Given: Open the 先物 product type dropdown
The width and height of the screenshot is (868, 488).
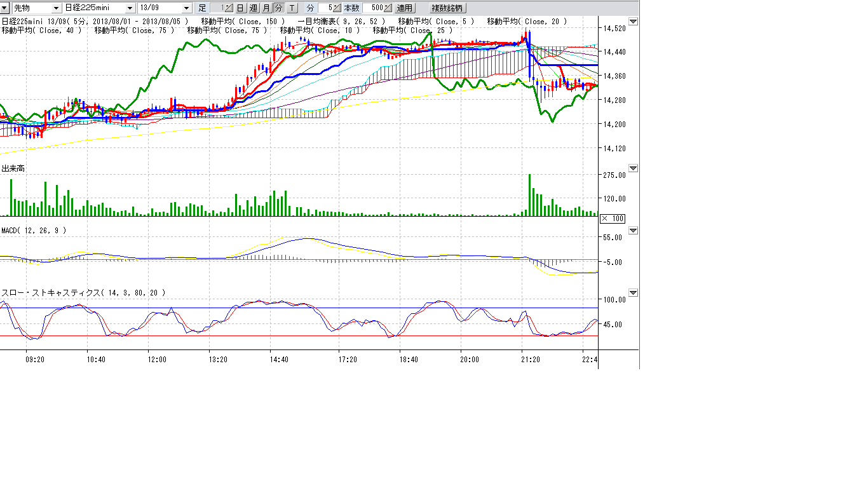Looking at the screenshot, I should coord(57,8).
